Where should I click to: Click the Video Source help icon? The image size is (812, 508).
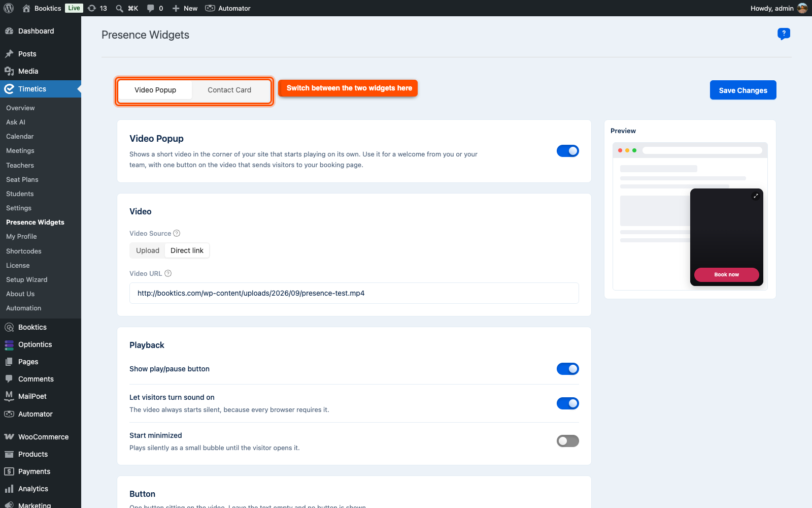[x=177, y=233]
